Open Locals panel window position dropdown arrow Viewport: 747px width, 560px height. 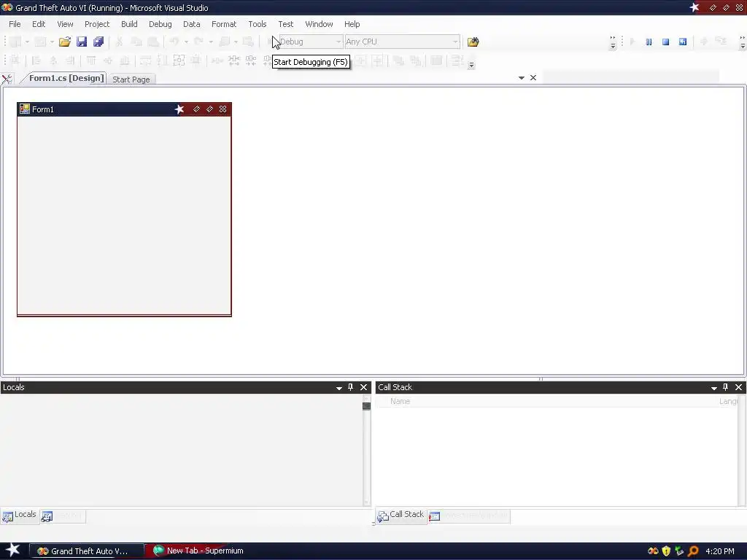click(x=339, y=388)
